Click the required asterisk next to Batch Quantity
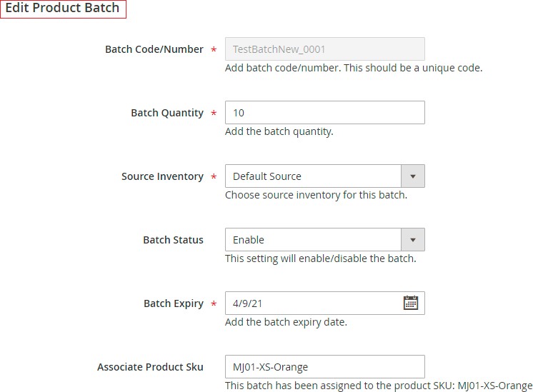The width and height of the screenshot is (533, 392). point(214,113)
